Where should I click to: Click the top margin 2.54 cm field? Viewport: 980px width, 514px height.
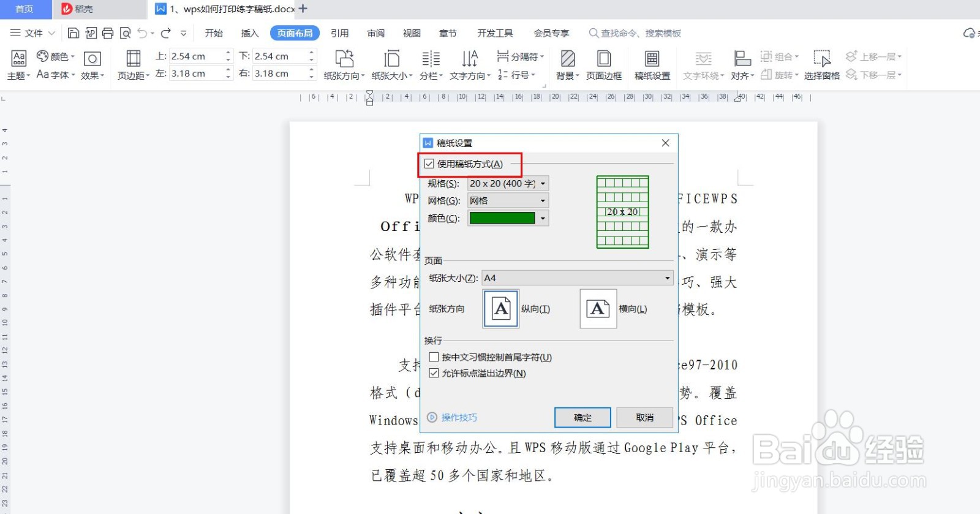coord(197,56)
